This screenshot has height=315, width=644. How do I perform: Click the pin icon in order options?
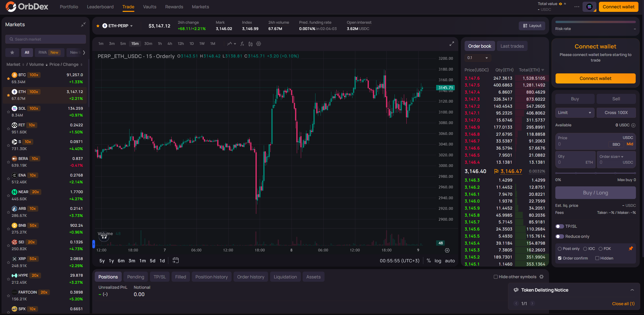pyautogui.click(x=631, y=248)
